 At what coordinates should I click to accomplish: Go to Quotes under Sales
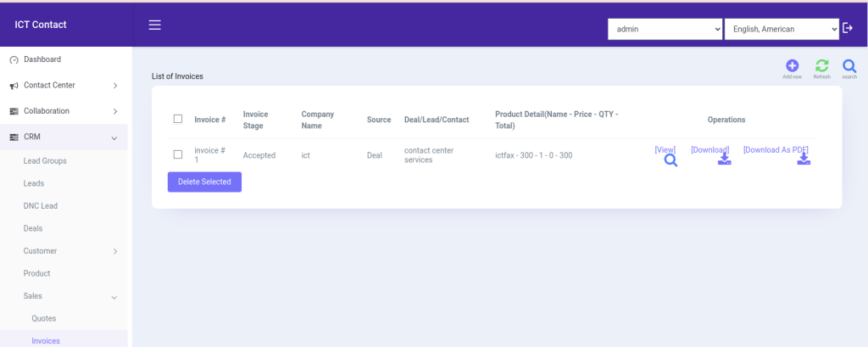(x=43, y=318)
